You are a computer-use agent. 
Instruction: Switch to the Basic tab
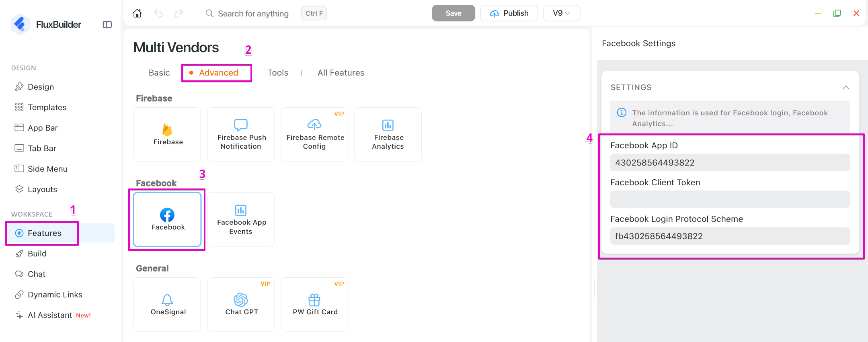159,73
